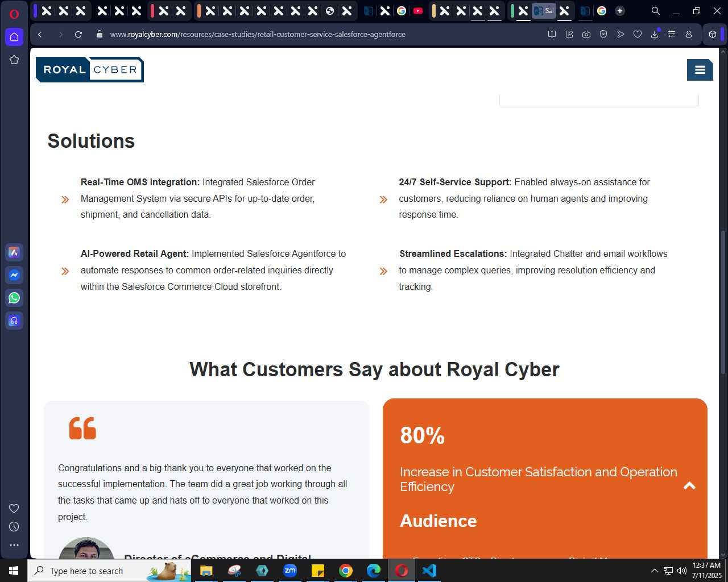Switch to the active 'Sa' tab
The height and width of the screenshot is (582, 728).
pos(544,11)
